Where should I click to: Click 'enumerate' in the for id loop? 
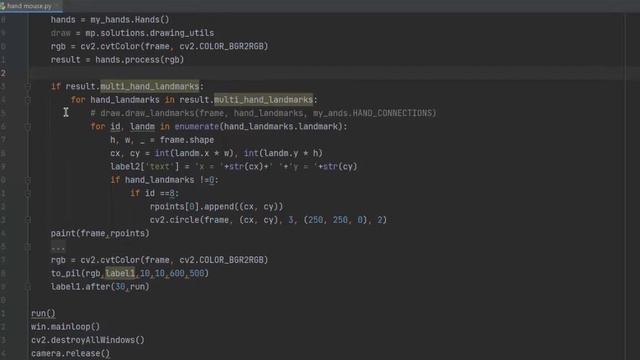point(197,127)
